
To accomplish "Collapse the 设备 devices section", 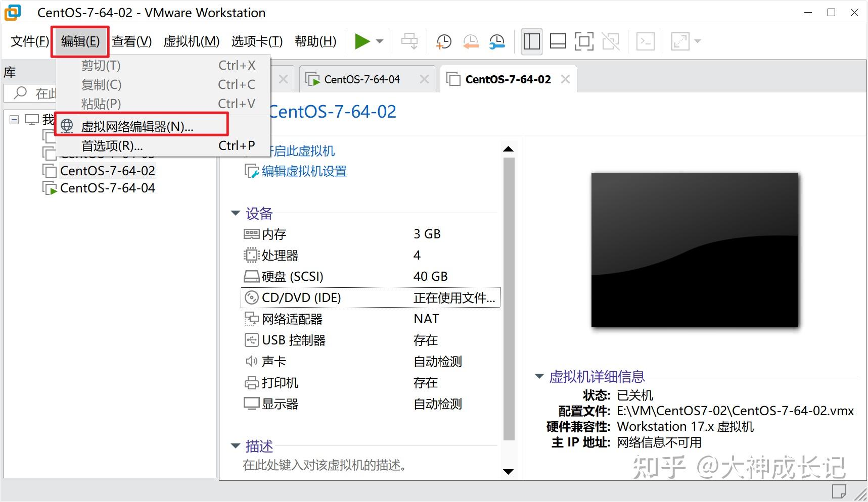I will [x=235, y=213].
